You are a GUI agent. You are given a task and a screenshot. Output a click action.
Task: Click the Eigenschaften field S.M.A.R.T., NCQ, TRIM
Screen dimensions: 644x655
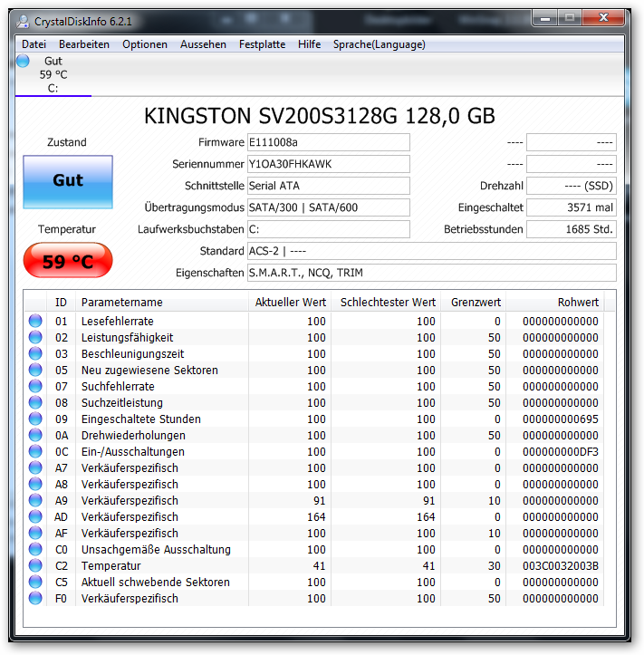coord(432,273)
